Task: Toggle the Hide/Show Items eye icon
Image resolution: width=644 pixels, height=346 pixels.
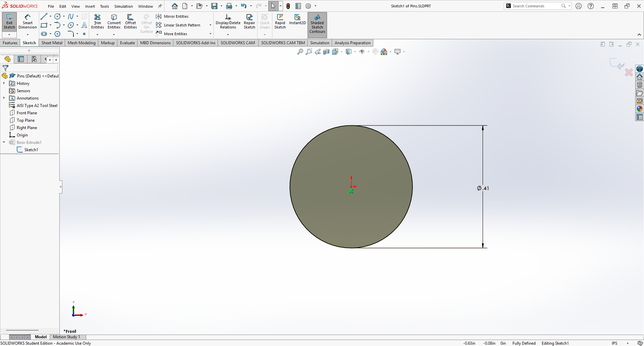Action: pyautogui.click(x=362, y=52)
